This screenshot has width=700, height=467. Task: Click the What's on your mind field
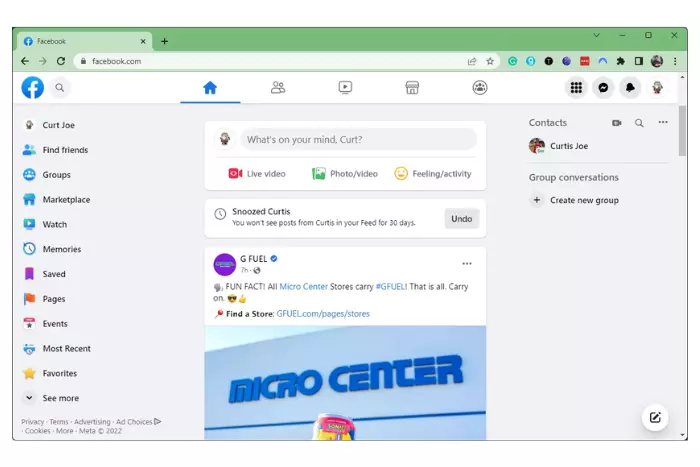tap(358, 139)
